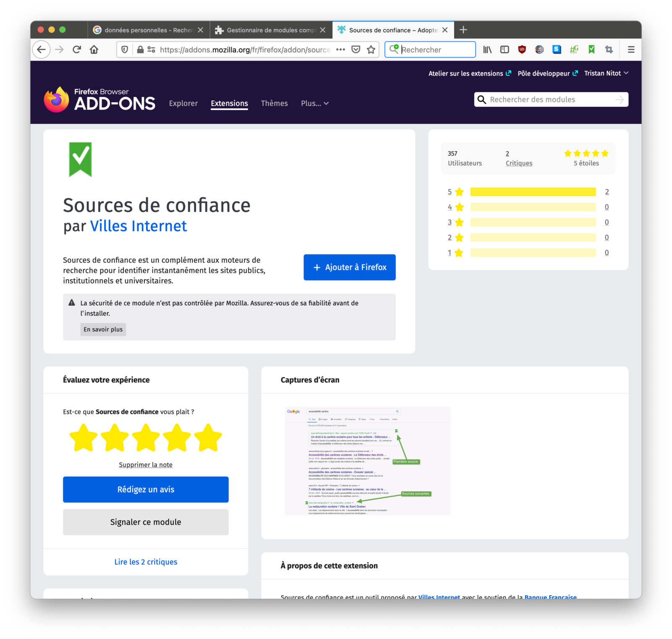
Task: Open the Villes Internet author link
Action: click(x=139, y=226)
